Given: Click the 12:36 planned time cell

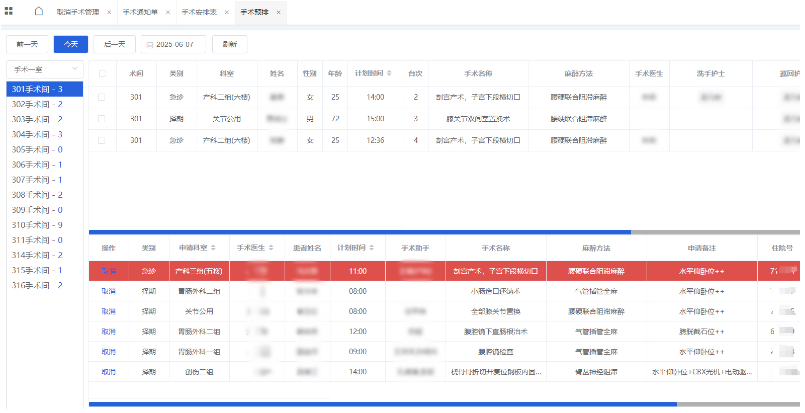Looking at the screenshot, I should 375,140.
